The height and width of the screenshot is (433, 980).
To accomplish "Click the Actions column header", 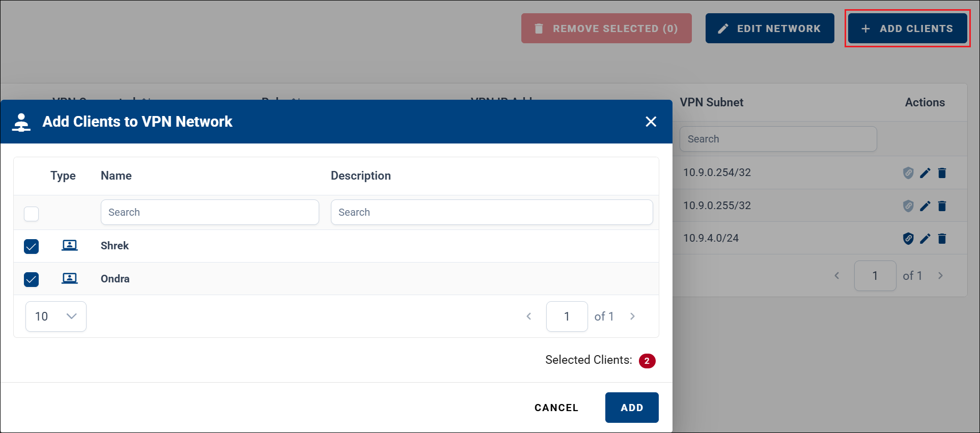I will (925, 102).
